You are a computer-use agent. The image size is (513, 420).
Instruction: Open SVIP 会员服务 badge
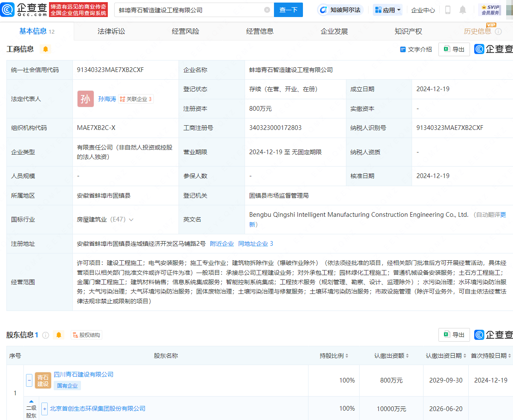[x=490, y=10]
